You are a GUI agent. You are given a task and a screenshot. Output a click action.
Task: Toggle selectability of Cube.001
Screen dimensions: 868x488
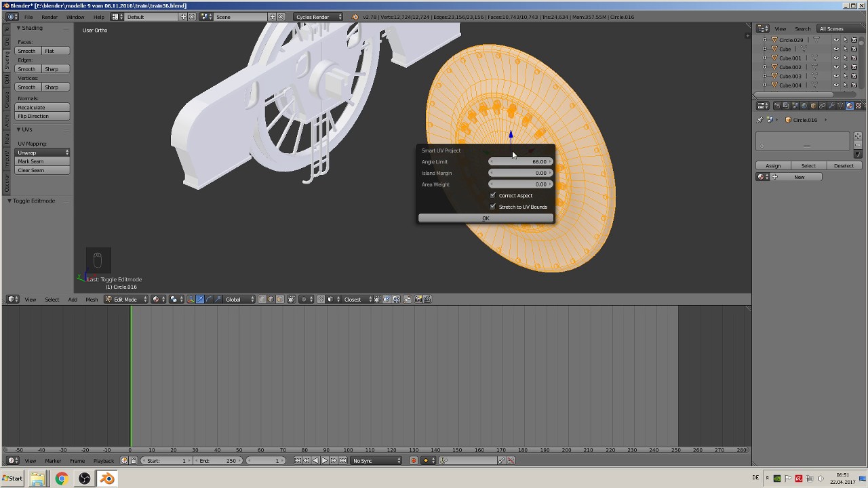[845, 58]
